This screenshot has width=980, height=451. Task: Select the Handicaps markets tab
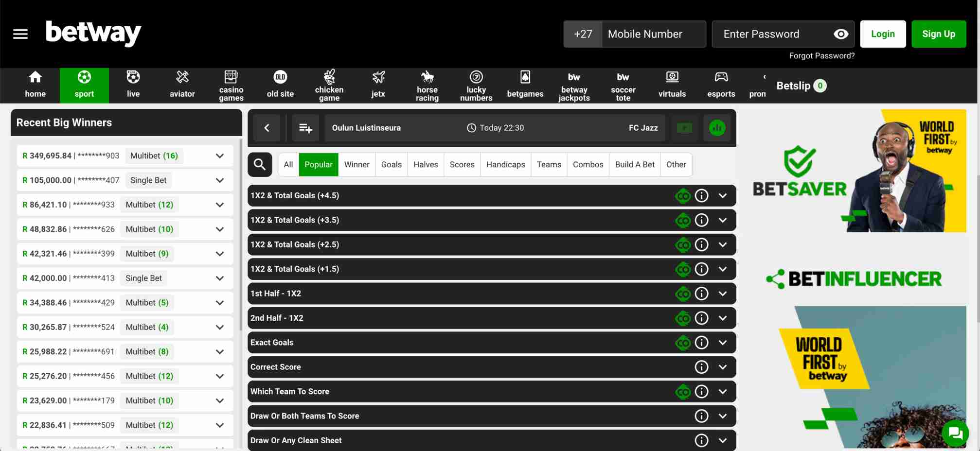click(x=506, y=165)
